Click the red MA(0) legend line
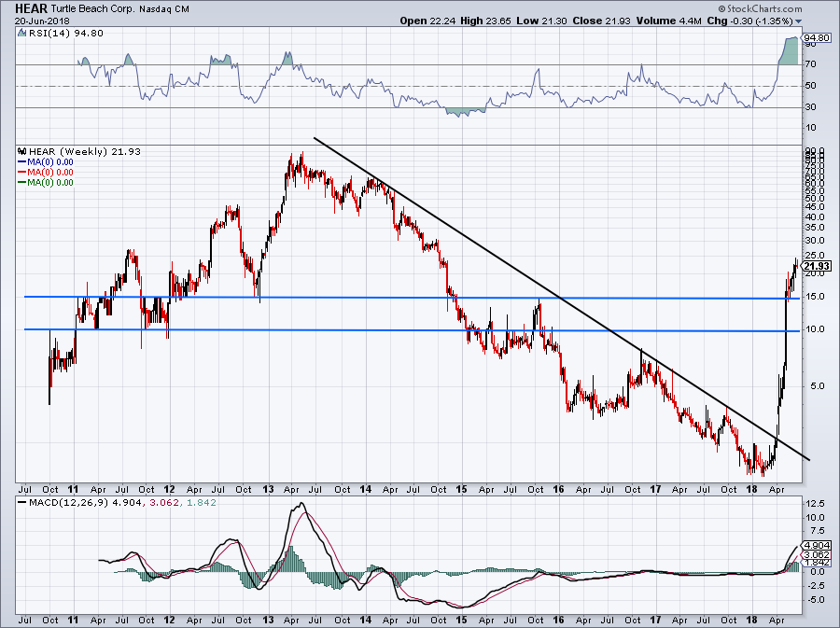840x628 pixels. click(21, 172)
